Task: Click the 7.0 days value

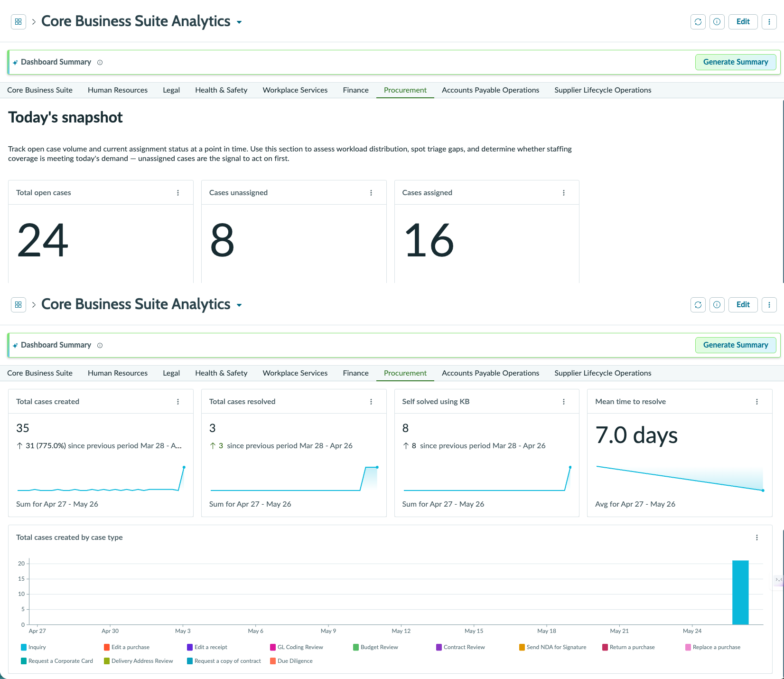Action: tap(636, 435)
